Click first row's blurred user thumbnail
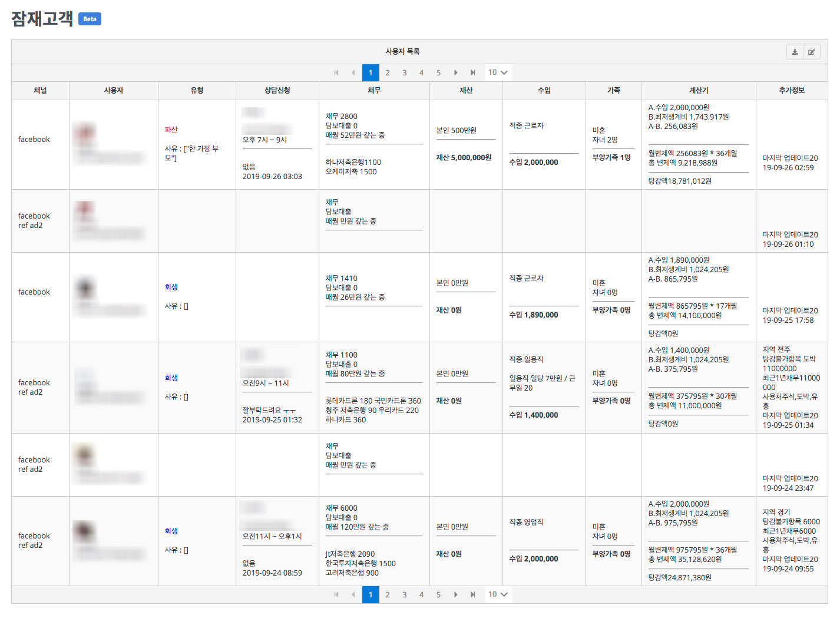 point(84,134)
